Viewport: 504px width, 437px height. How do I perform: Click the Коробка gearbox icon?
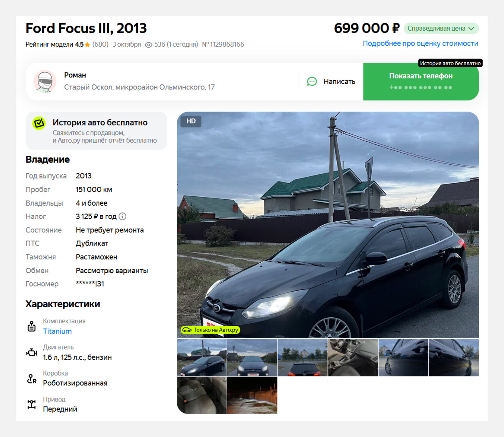click(x=31, y=378)
